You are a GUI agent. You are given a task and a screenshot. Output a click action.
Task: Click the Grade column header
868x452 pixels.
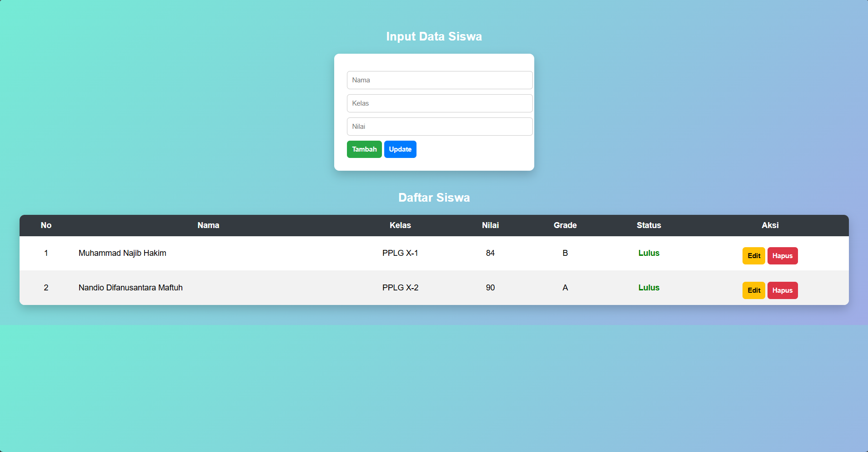click(x=565, y=225)
